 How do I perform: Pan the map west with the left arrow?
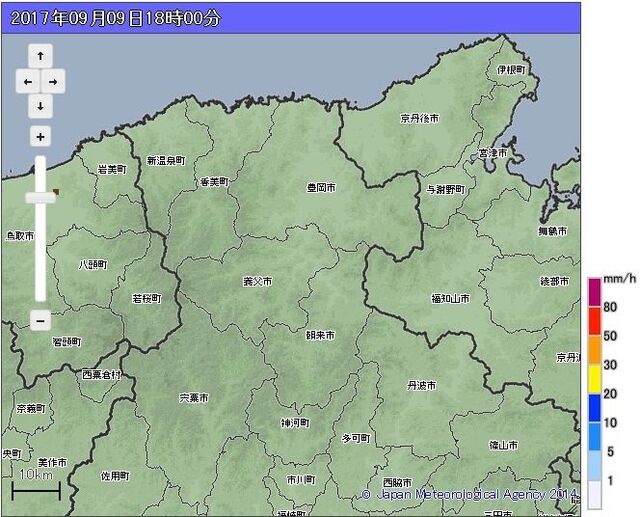click(28, 81)
